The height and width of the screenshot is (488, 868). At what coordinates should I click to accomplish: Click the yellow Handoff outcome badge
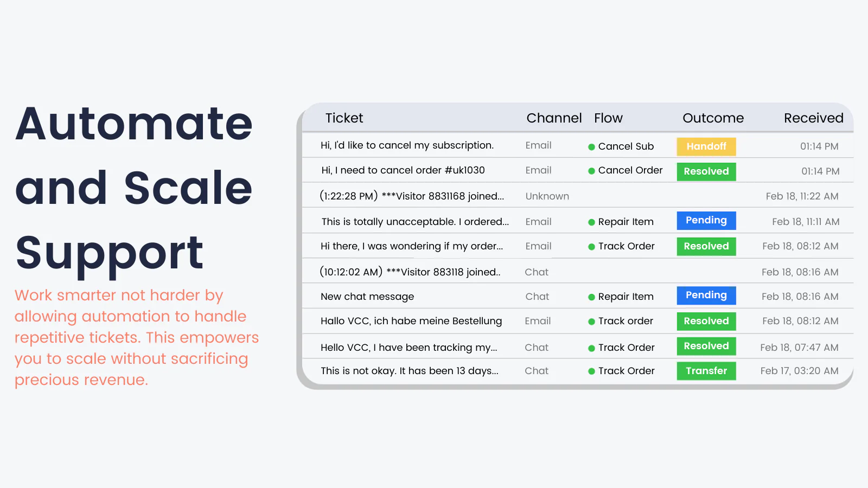(x=706, y=146)
